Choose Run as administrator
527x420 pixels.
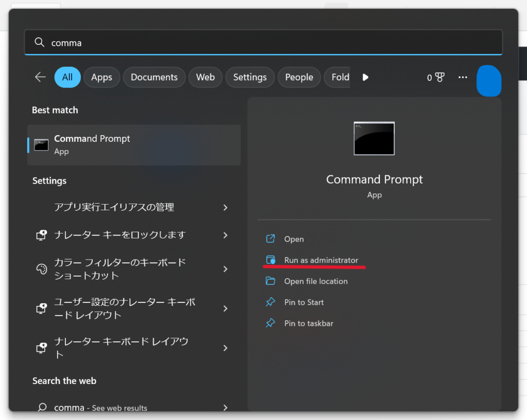click(x=321, y=260)
